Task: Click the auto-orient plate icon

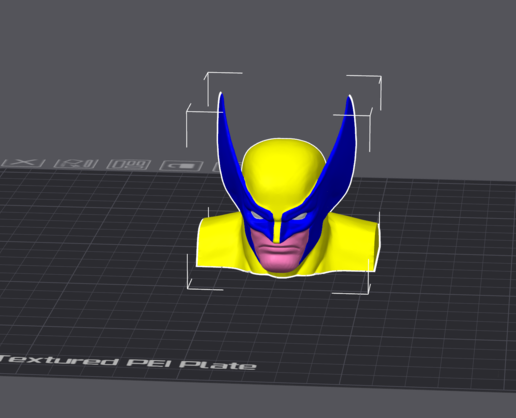Action: coord(76,164)
